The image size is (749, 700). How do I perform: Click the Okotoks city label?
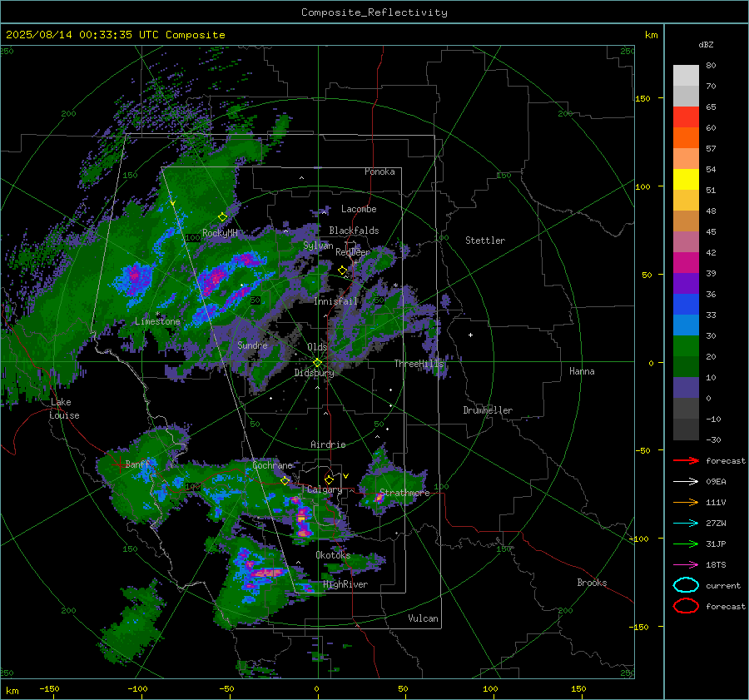tap(333, 555)
